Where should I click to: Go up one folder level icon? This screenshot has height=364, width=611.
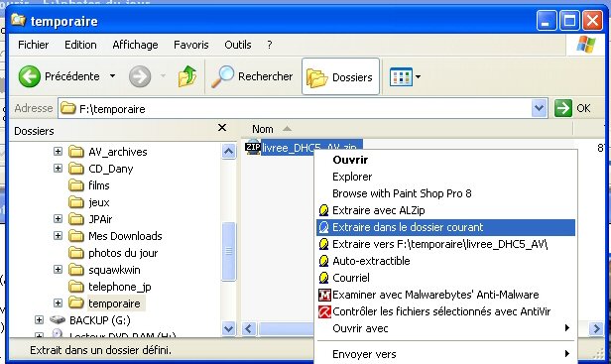click(187, 76)
